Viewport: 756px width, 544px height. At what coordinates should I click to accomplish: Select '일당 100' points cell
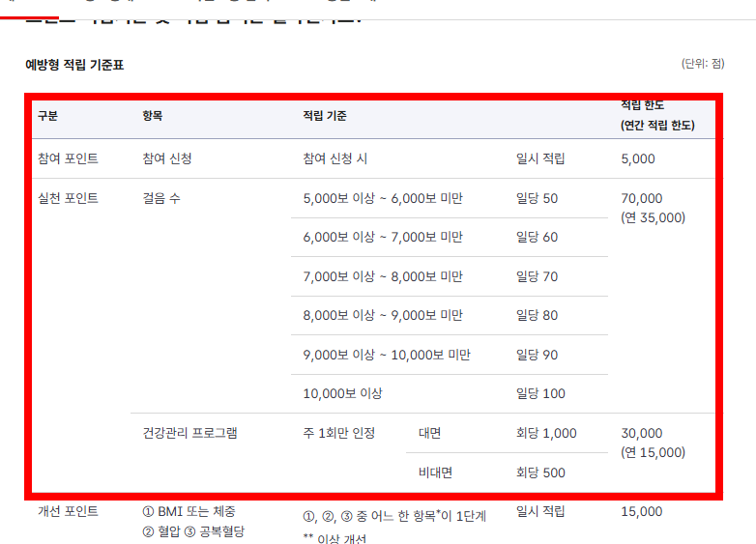click(540, 393)
